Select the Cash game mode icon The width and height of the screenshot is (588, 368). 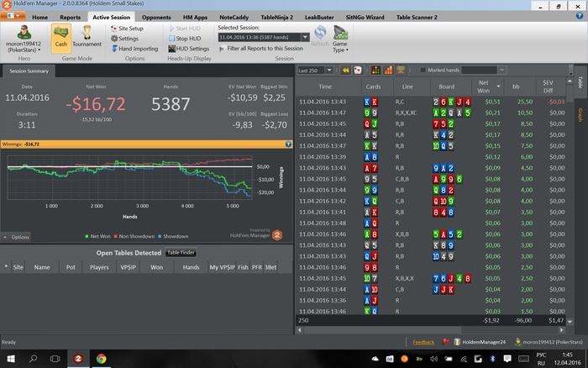coord(61,37)
